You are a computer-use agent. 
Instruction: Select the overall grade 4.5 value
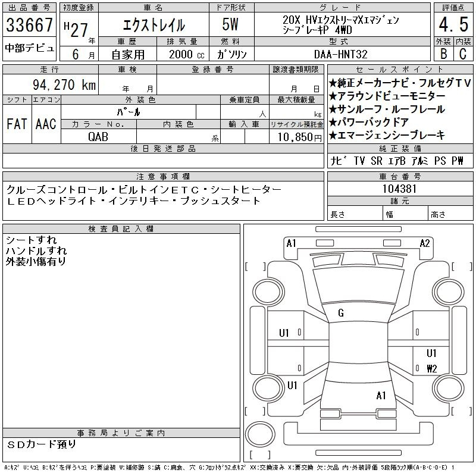pyautogui.click(x=453, y=24)
